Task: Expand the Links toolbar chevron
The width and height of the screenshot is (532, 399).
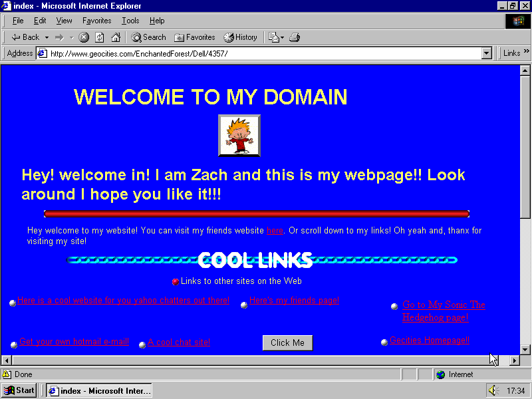Action: tap(525, 53)
